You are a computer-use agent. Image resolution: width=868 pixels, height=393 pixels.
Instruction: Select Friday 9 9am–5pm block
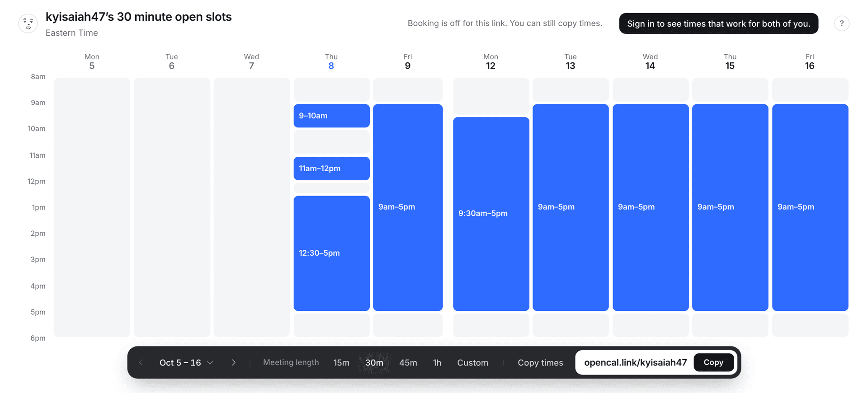coord(408,207)
